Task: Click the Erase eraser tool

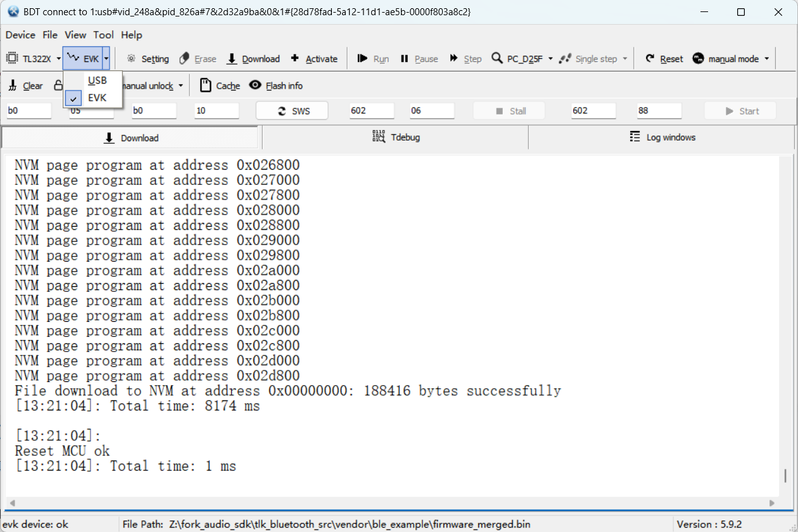Action: pyautogui.click(x=198, y=59)
